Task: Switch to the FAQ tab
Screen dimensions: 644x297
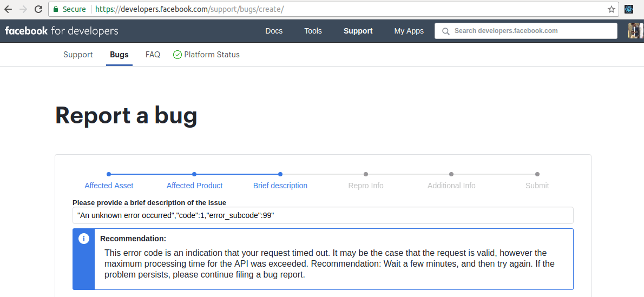Action: 153,55
